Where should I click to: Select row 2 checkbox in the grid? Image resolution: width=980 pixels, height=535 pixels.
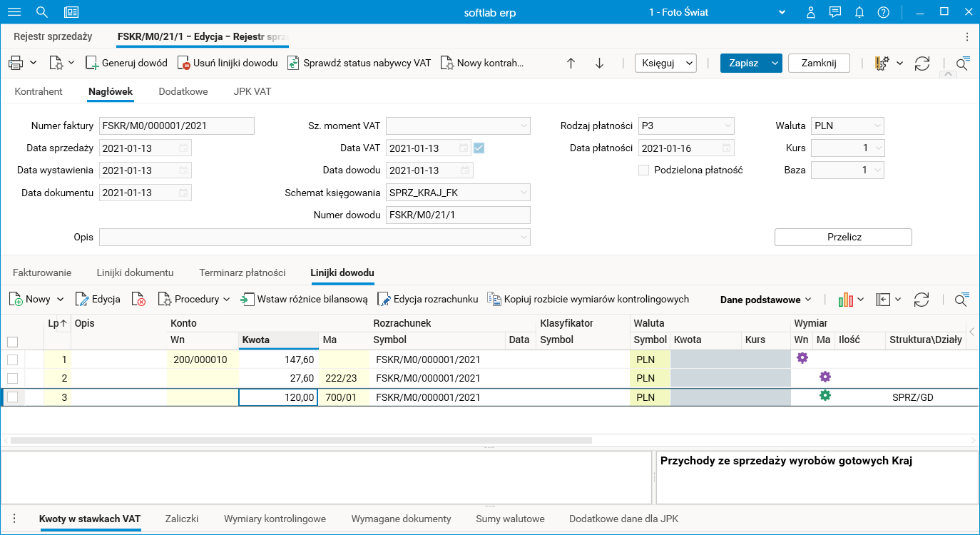point(12,378)
